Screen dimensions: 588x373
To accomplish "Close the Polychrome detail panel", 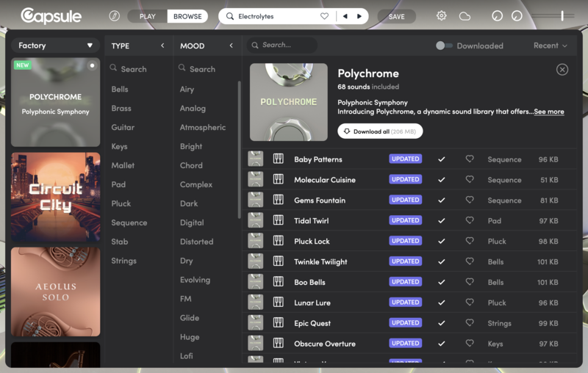I will click(562, 69).
